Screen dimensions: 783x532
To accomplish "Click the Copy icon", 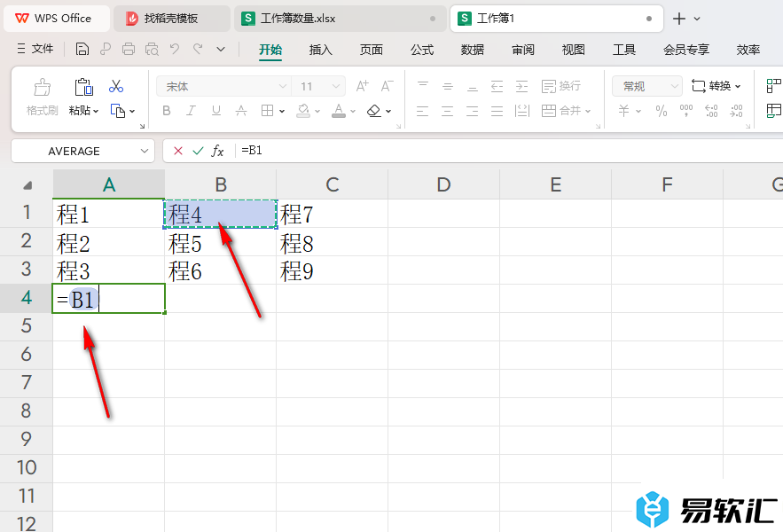I will (118, 111).
